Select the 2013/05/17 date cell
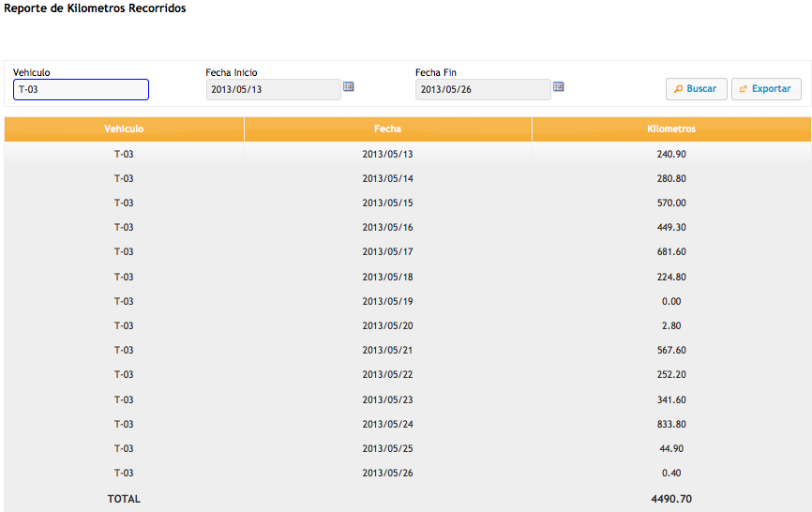 pyautogui.click(x=387, y=252)
